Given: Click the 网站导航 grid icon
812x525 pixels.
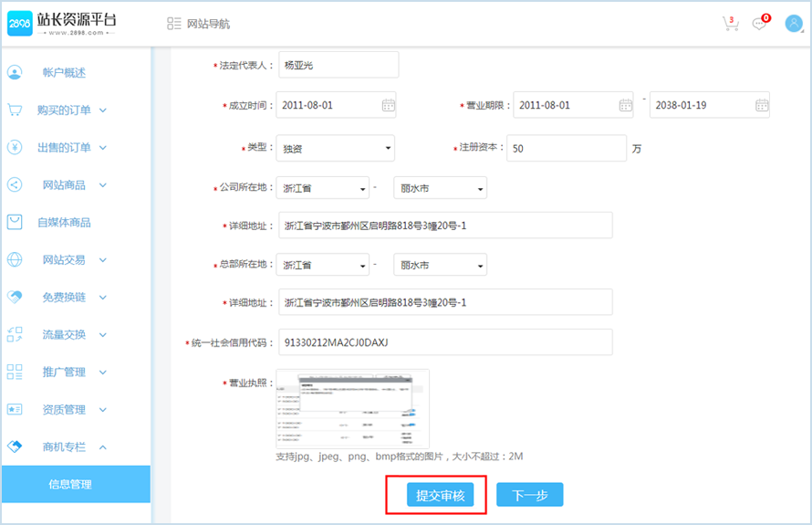Looking at the screenshot, I should [x=174, y=24].
